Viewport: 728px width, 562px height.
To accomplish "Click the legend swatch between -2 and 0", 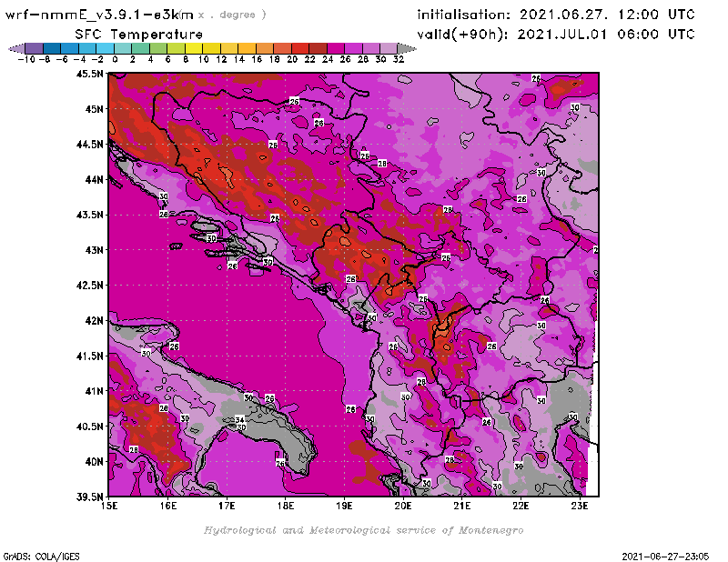I will [105, 48].
